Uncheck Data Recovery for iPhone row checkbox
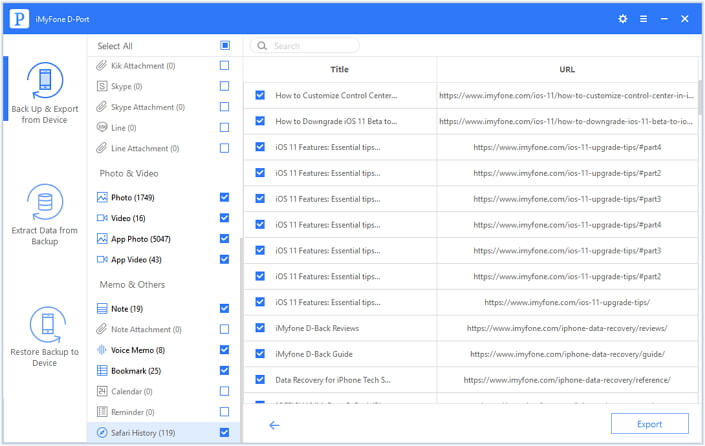This screenshot has height=446, width=705. pyautogui.click(x=260, y=379)
